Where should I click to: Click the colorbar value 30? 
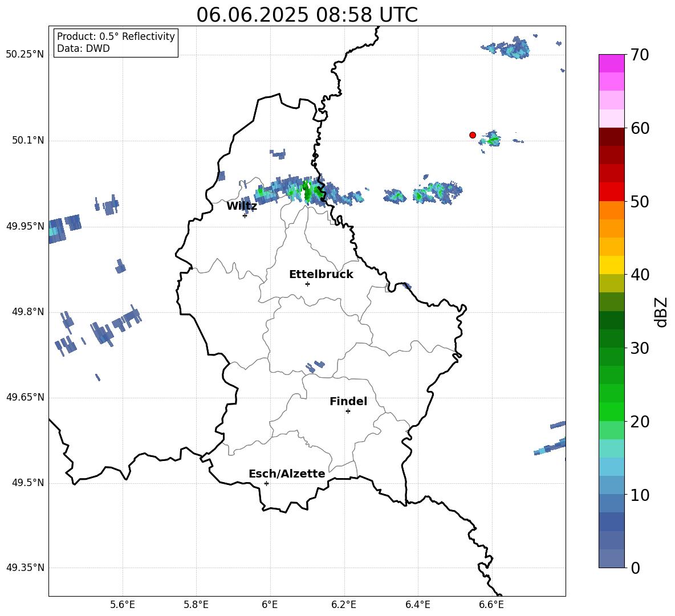tap(640, 348)
